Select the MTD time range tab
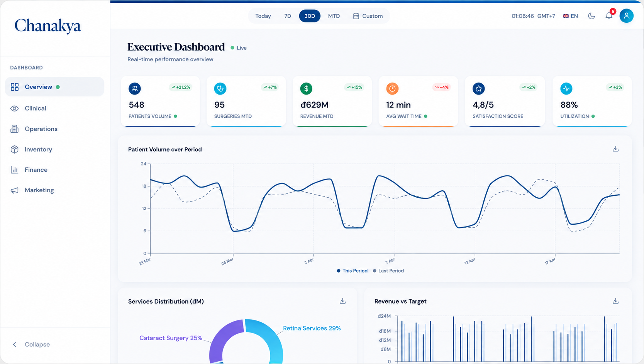The image size is (644, 364). [x=334, y=16]
